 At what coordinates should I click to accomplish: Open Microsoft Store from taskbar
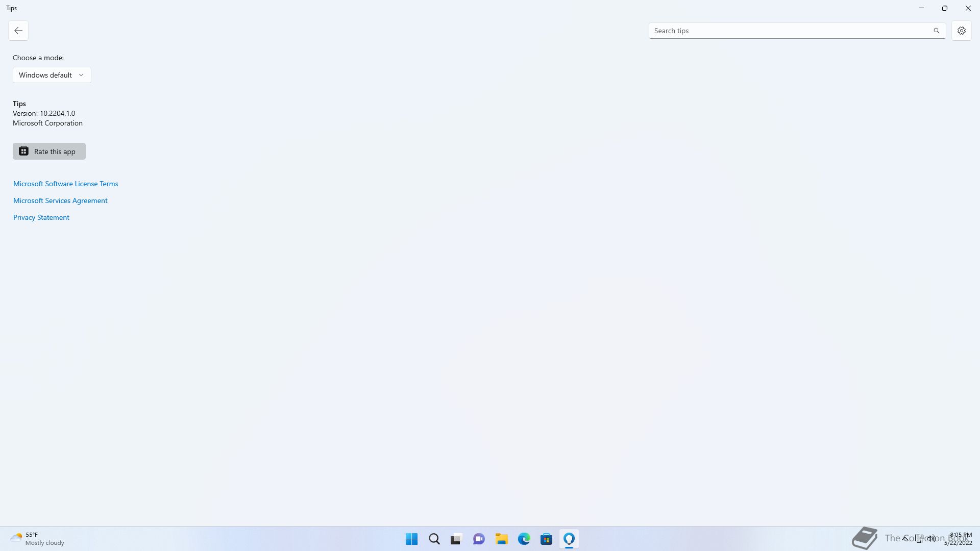click(x=546, y=539)
